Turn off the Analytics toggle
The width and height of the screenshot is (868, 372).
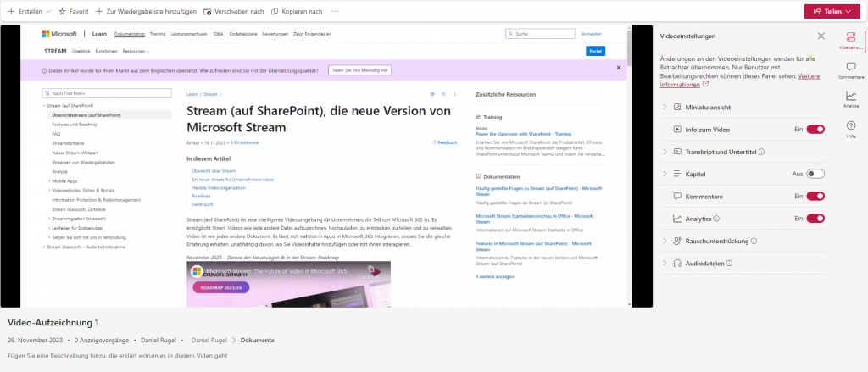coord(815,218)
